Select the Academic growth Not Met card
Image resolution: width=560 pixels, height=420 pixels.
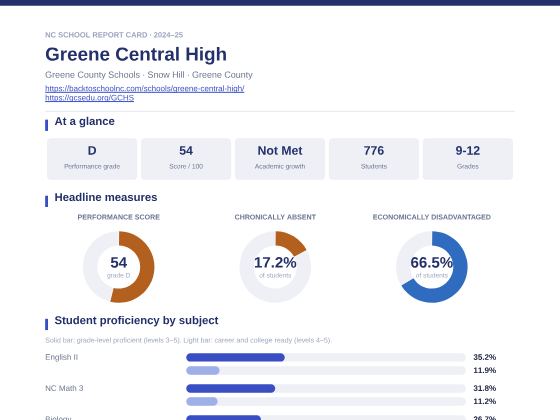pyautogui.click(x=280, y=159)
